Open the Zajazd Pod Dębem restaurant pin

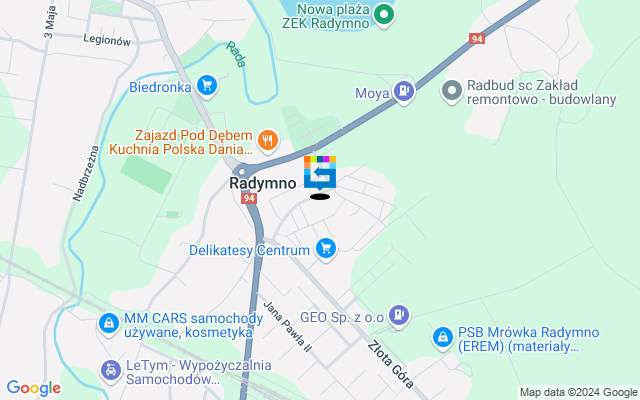pos(268,141)
